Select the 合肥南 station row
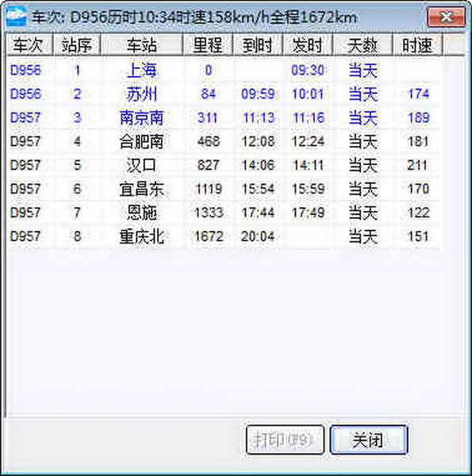 click(224, 141)
